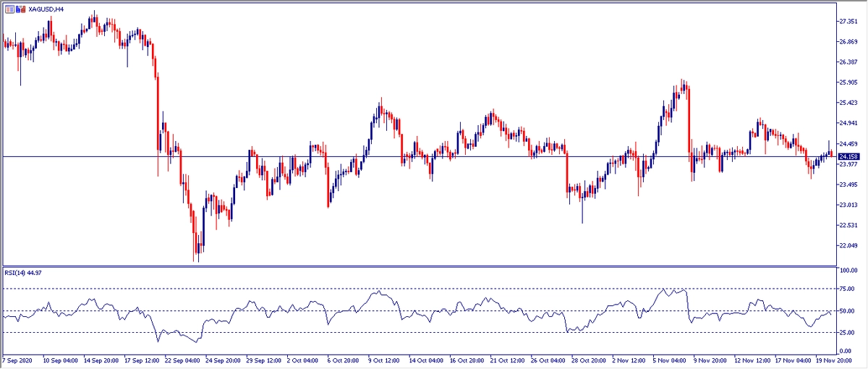Click the 9 Oct 12:00 time label
This screenshot has width=868, height=369.
click(x=383, y=360)
